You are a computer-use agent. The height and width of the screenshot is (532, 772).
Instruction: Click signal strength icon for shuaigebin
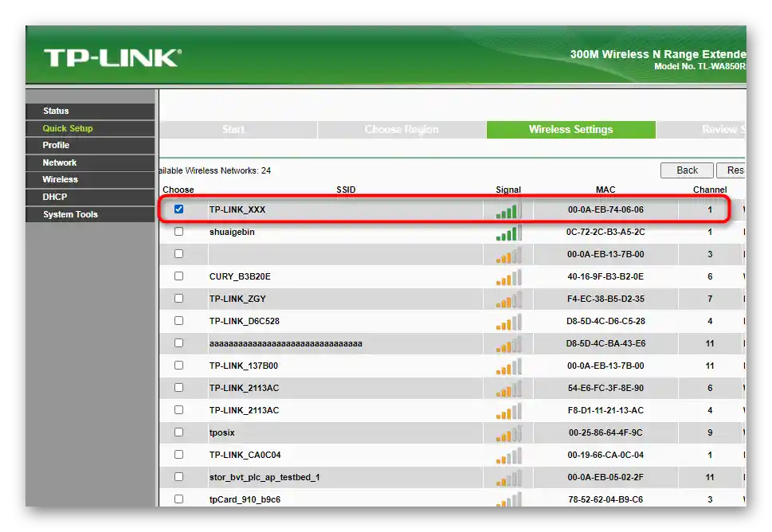(508, 233)
